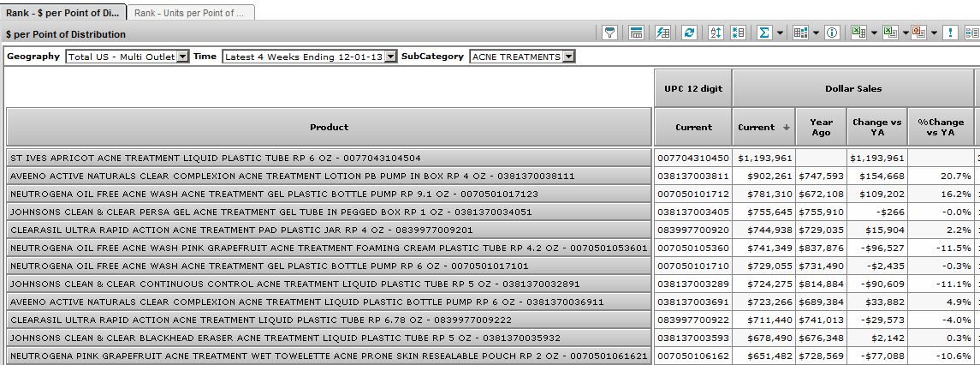This screenshot has height=365, width=980.
Task: Sort by Dollar Sales Current column header
Action: click(x=763, y=128)
